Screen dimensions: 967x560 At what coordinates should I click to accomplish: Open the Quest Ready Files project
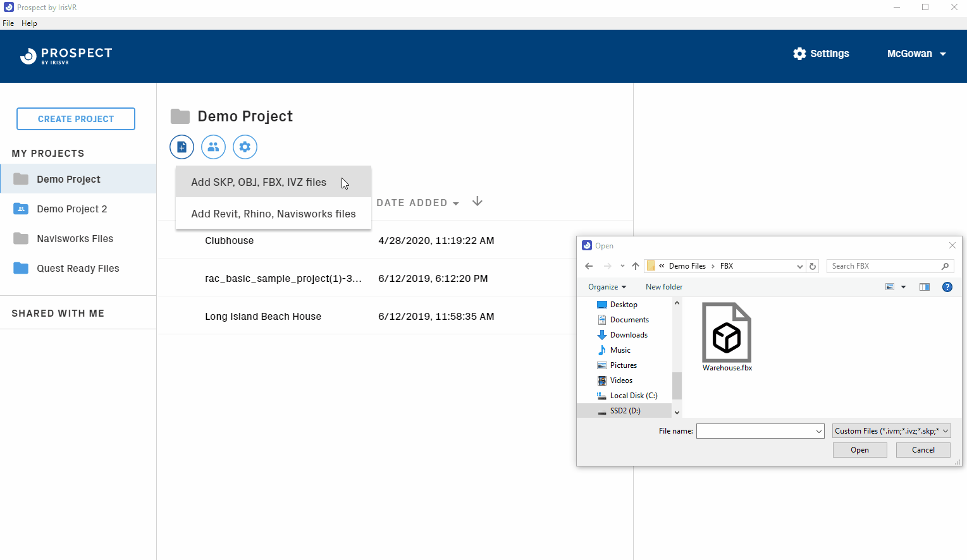(78, 268)
